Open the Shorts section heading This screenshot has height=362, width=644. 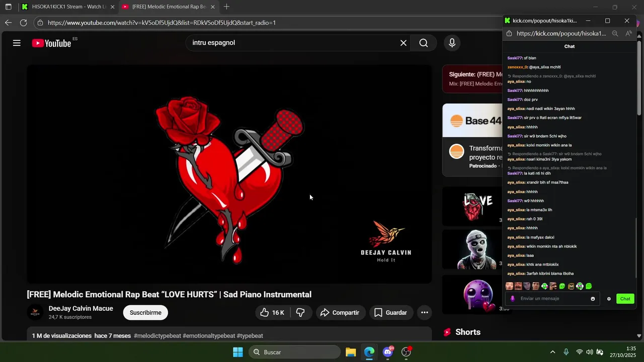(x=468, y=332)
